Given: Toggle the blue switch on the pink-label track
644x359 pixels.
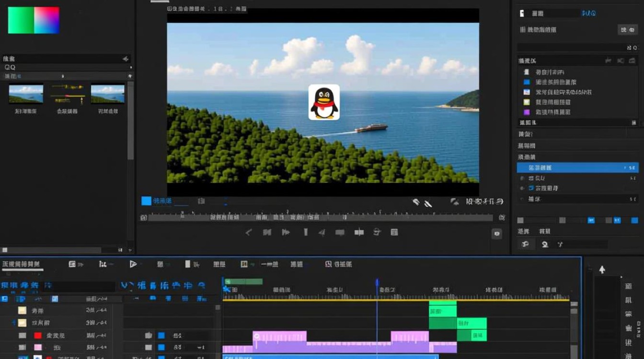Looking at the screenshot, I should tap(161, 348).
